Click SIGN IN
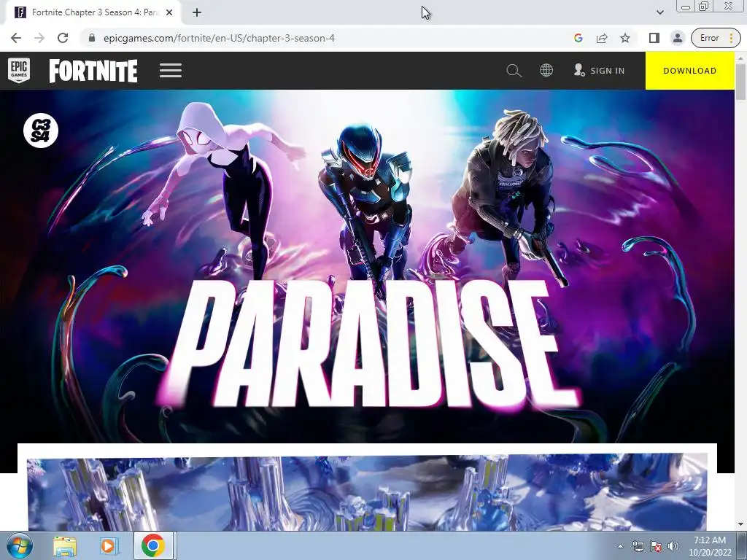747x560 pixels. tap(600, 71)
